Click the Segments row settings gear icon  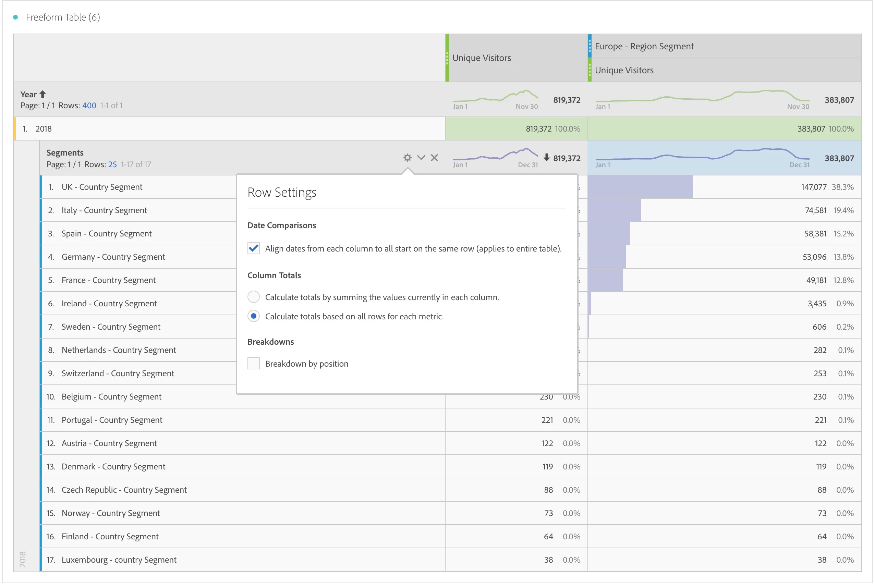408,158
